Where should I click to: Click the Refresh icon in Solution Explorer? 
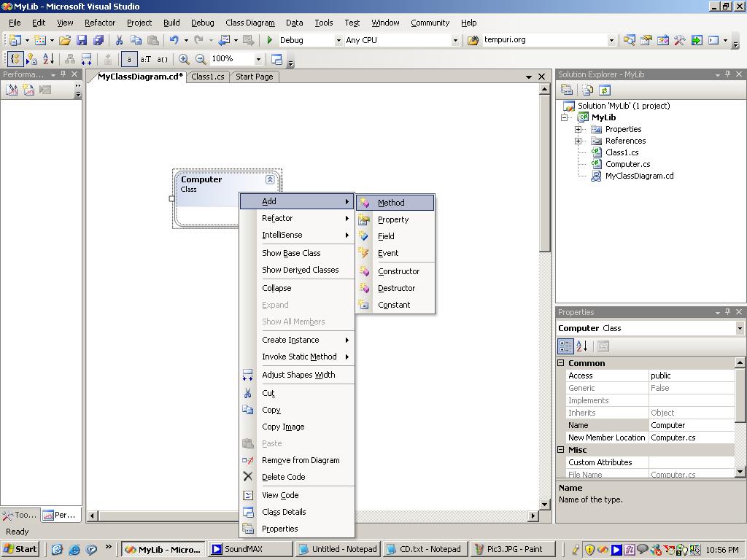click(605, 90)
